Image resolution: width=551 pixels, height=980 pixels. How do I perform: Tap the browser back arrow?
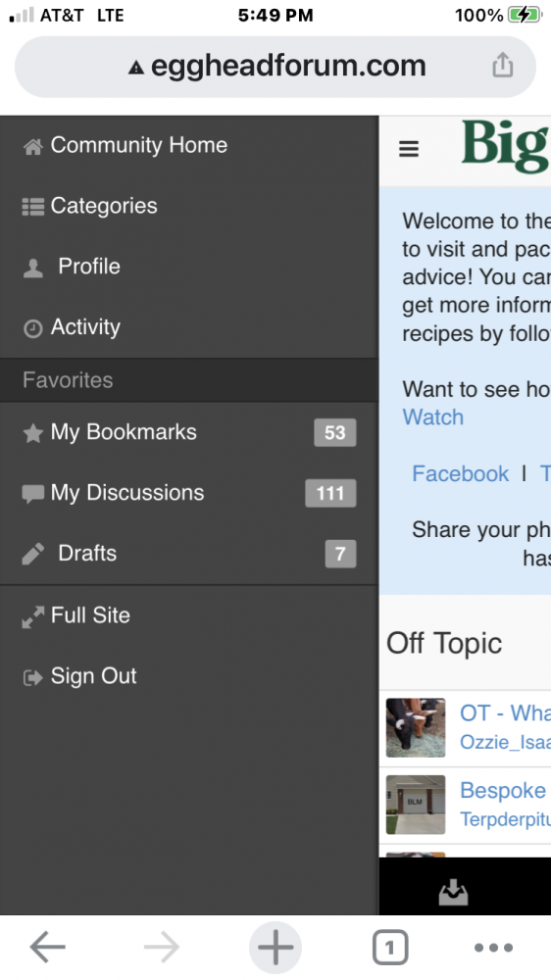[x=47, y=948]
